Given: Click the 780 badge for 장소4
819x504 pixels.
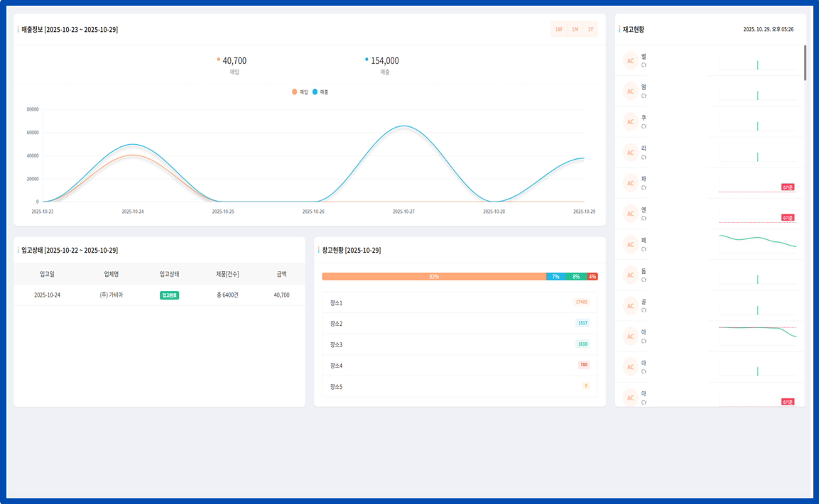Looking at the screenshot, I should [584, 365].
